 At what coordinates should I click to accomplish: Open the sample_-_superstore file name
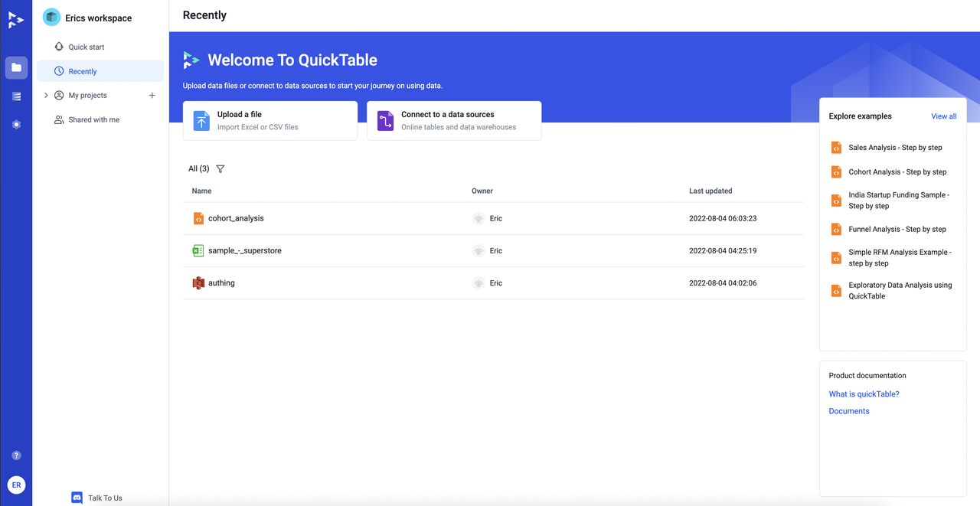click(x=245, y=251)
